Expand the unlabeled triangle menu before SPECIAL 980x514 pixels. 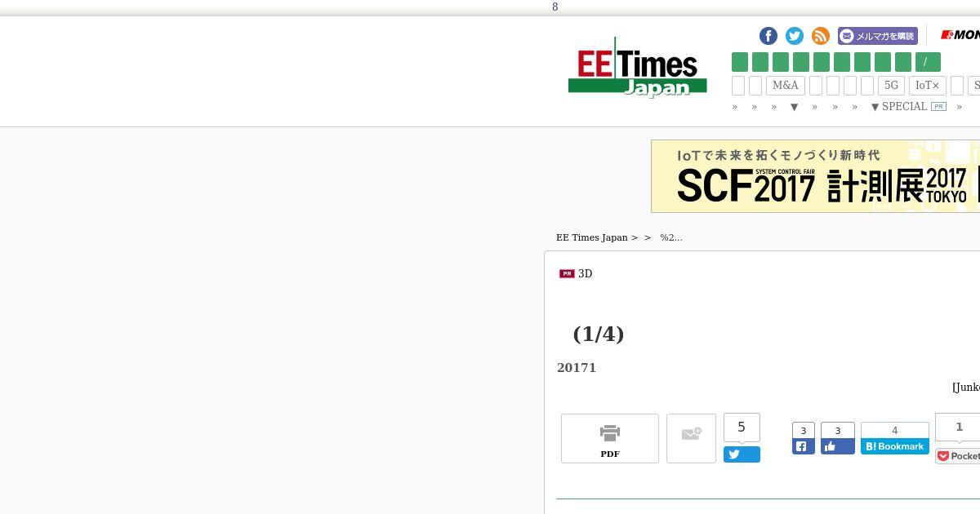click(x=794, y=107)
